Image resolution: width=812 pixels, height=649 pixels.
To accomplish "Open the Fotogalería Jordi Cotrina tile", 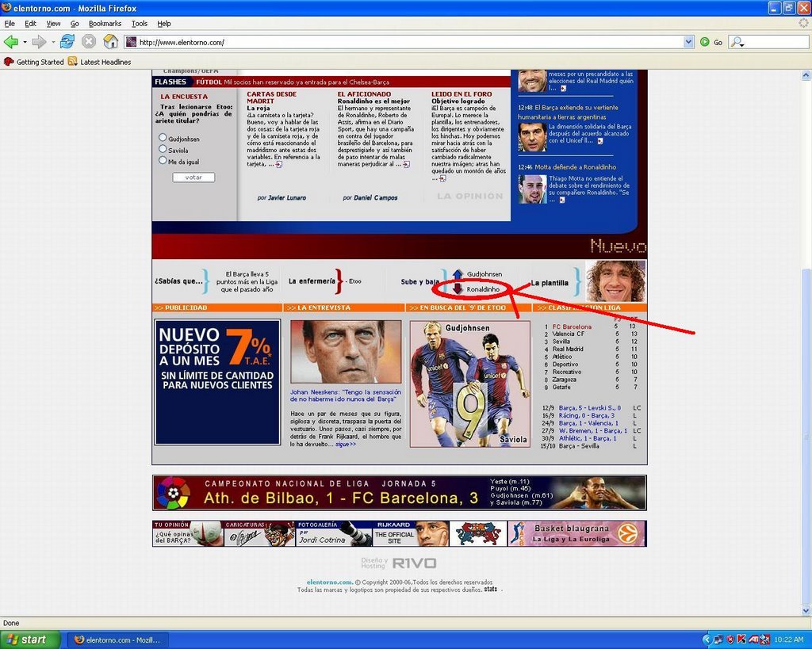I will click(334, 533).
